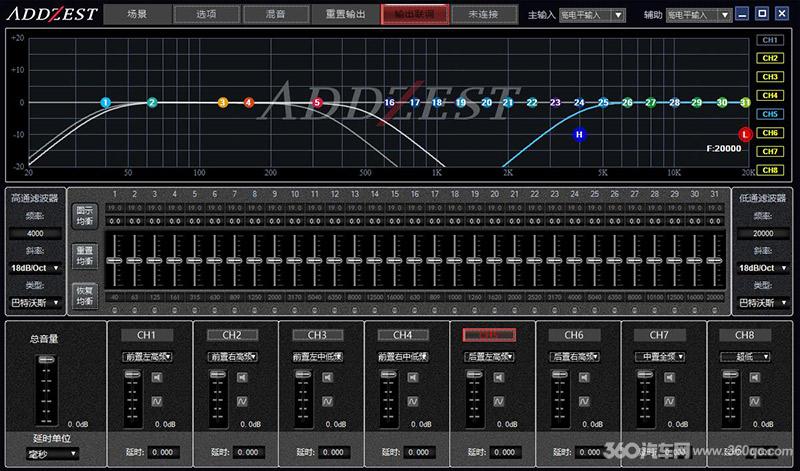This screenshot has height=471, width=800.
Task: Toggle the CH1 curve visibility beside graph
Action: [x=770, y=40]
